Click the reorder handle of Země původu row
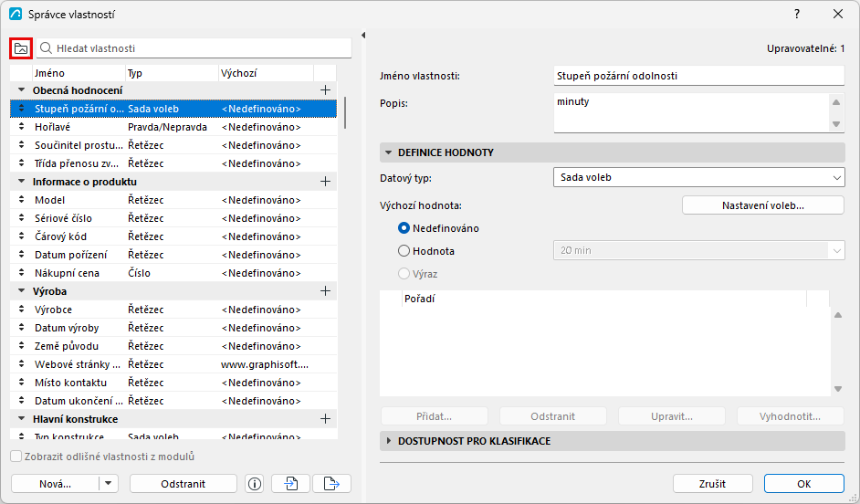 coord(21,345)
